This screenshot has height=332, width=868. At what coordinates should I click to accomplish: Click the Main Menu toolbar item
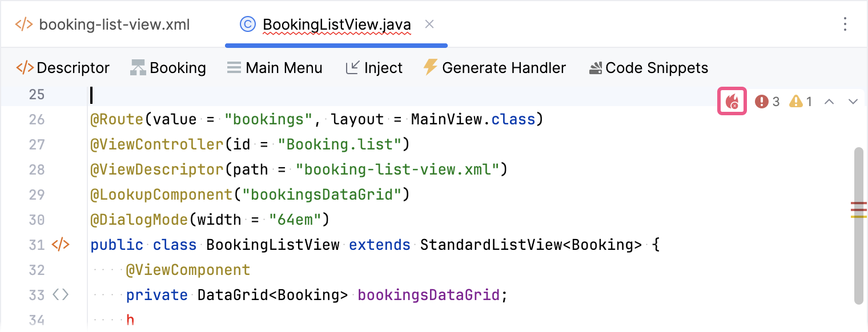275,68
